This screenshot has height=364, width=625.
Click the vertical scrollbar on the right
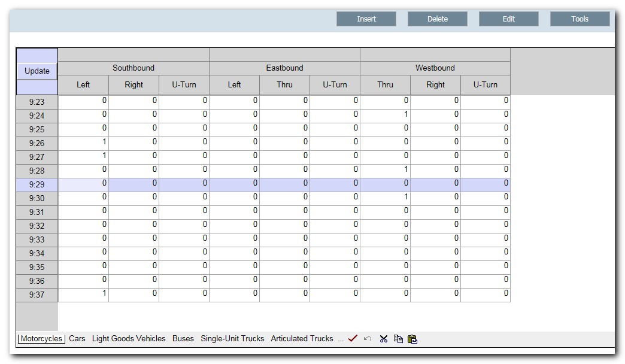617,180
